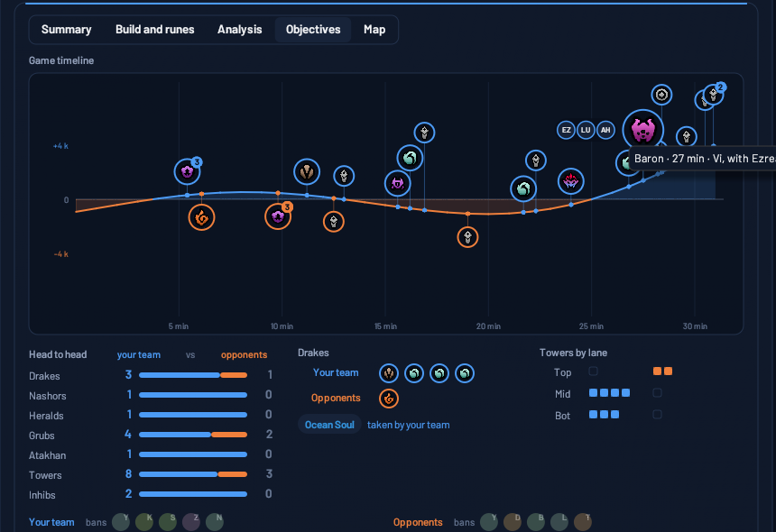Select the orange grubs marker with badge 3

pos(278,216)
